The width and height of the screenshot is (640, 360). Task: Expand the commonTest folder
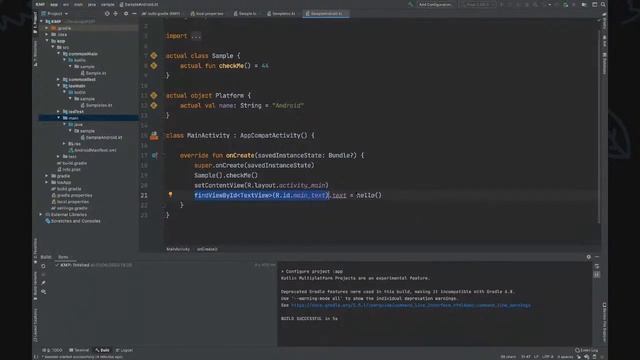tap(59, 79)
